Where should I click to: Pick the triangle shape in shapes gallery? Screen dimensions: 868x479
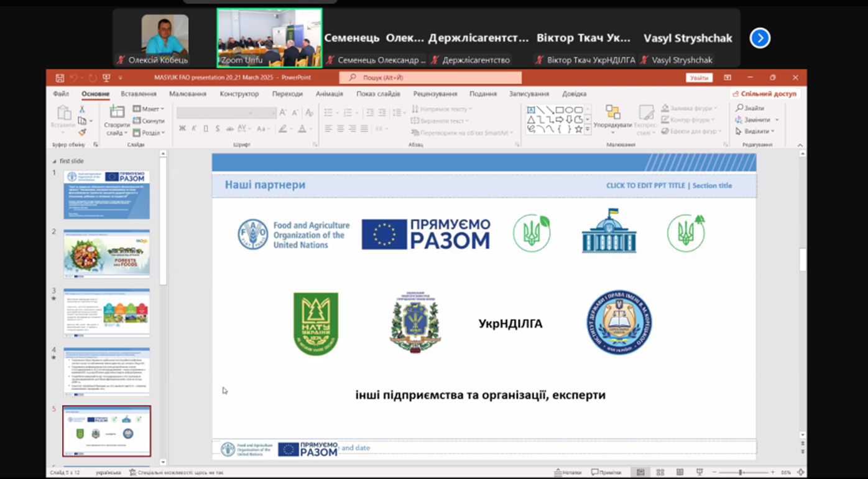[x=531, y=119]
